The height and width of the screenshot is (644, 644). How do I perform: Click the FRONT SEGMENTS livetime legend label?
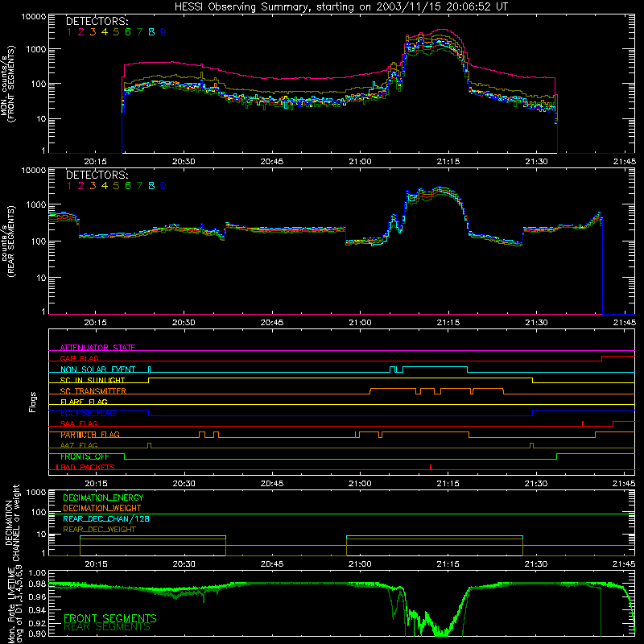click(x=110, y=618)
